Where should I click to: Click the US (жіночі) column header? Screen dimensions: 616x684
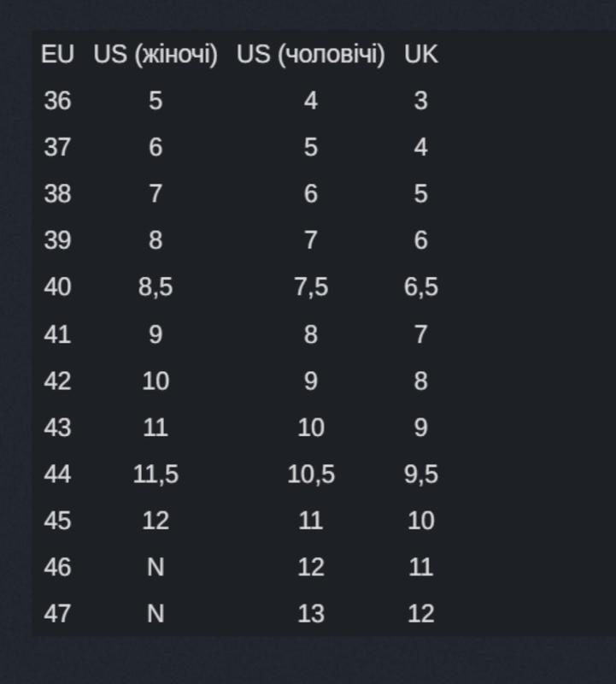pyautogui.click(x=155, y=56)
